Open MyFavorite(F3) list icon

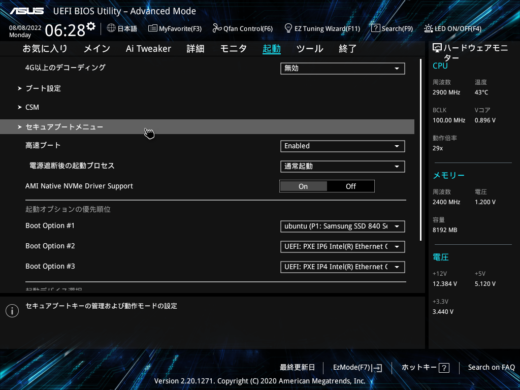[x=152, y=28]
